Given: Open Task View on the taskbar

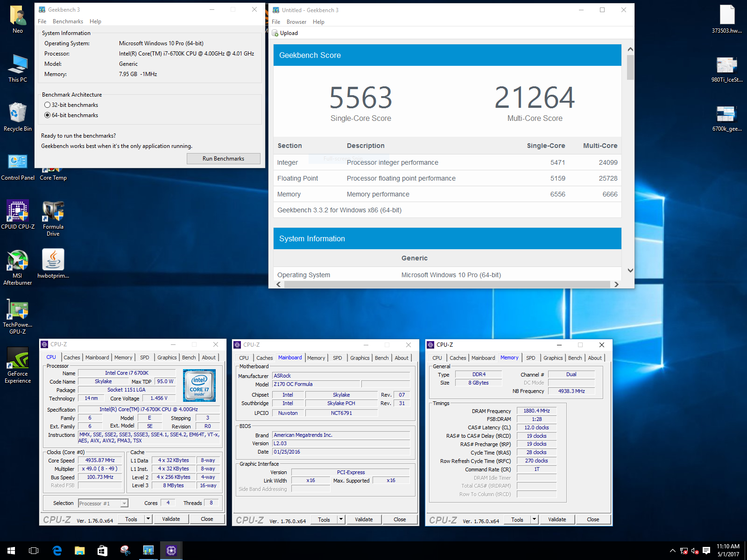Looking at the screenshot, I should [34, 551].
